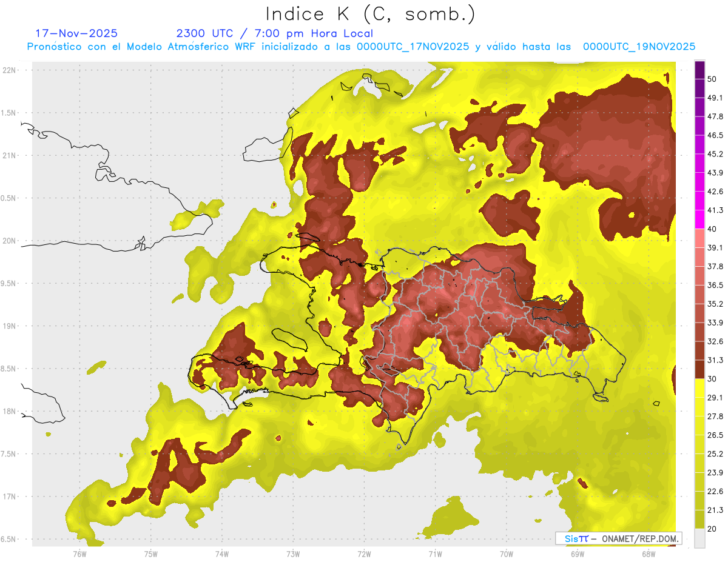Click the "20N" latitude axis label
728x562 pixels.
click(x=8, y=241)
